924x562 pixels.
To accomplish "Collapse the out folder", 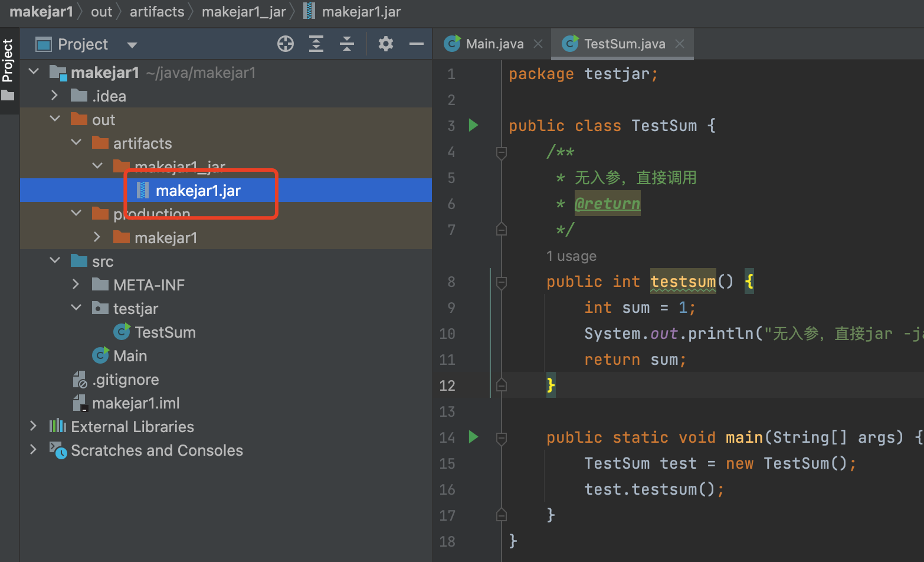I will [x=55, y=119].
